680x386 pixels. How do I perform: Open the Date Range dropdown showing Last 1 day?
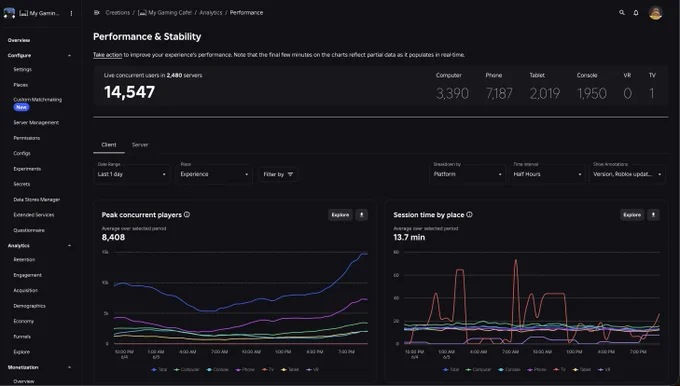(x=132, y=174)
